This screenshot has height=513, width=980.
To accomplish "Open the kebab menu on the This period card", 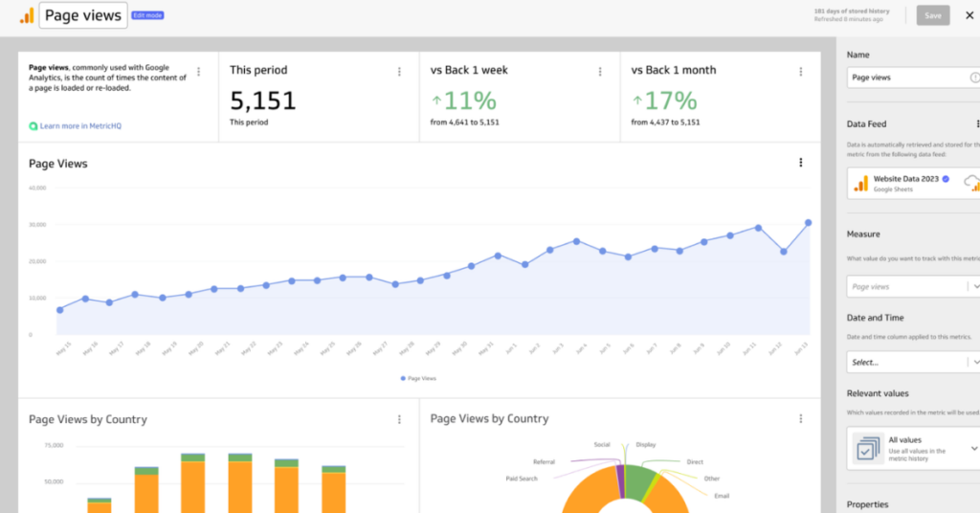I will pyautogui.click(x=399, y=72).
